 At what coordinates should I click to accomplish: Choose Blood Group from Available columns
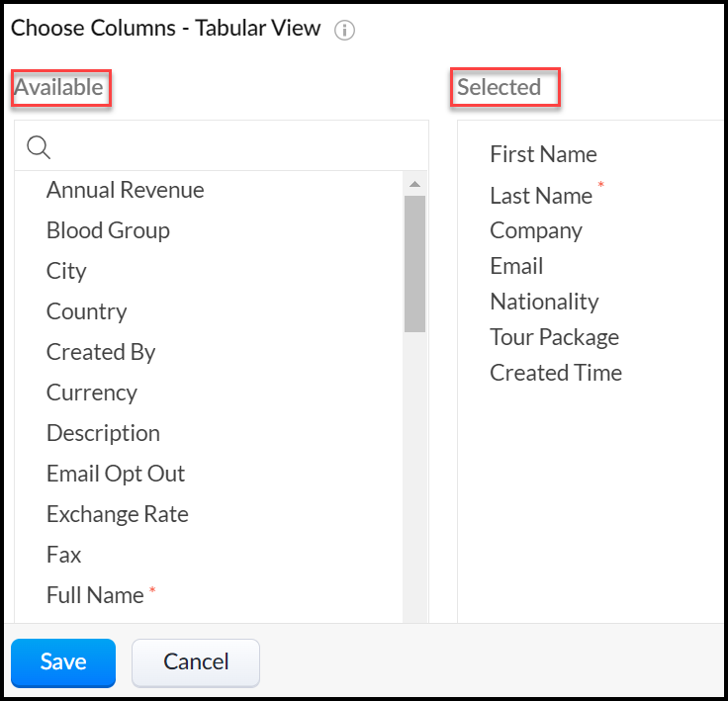pos(108,230)
